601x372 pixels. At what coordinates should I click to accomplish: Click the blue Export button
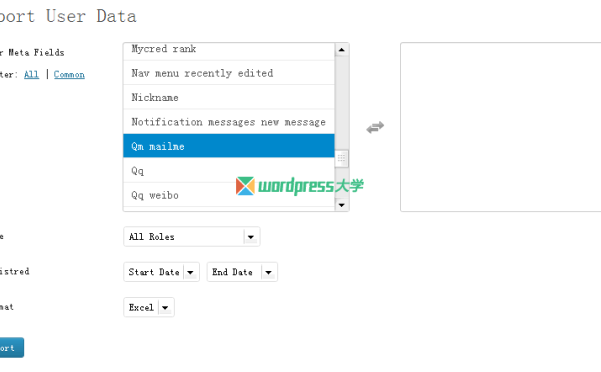tap(10, 347)
